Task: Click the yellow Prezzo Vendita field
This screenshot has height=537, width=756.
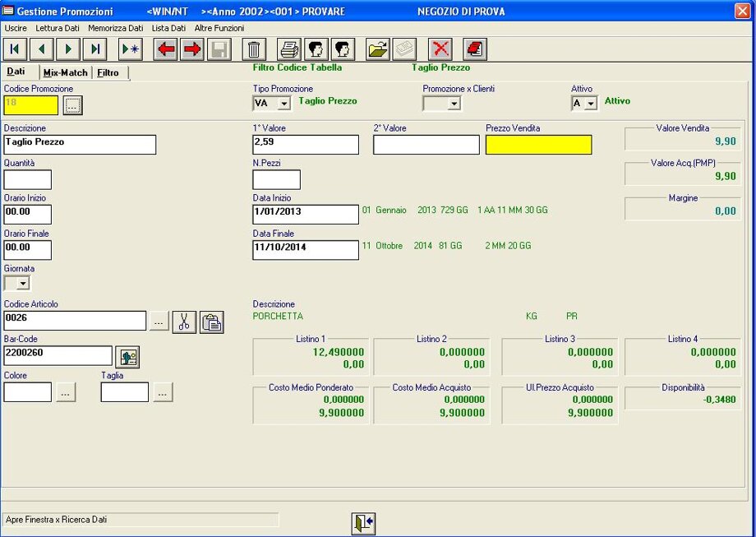Action: tap(538, 145)
